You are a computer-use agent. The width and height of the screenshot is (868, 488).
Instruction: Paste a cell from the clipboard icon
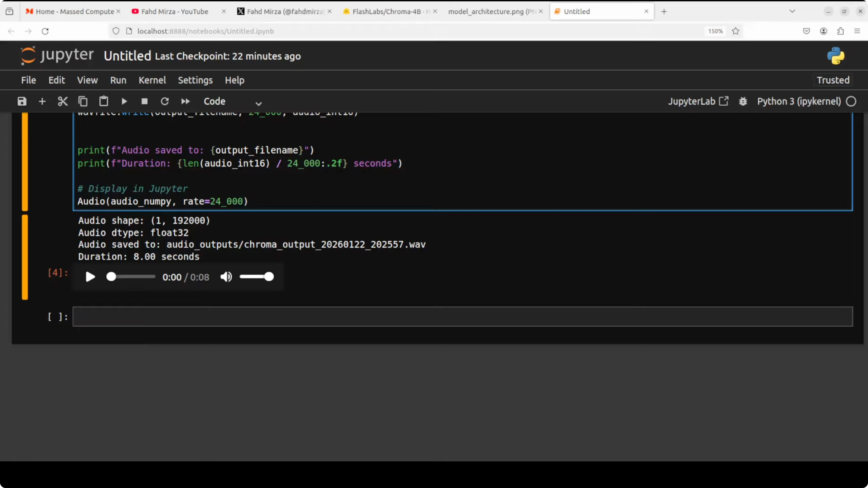click(104, 101)
